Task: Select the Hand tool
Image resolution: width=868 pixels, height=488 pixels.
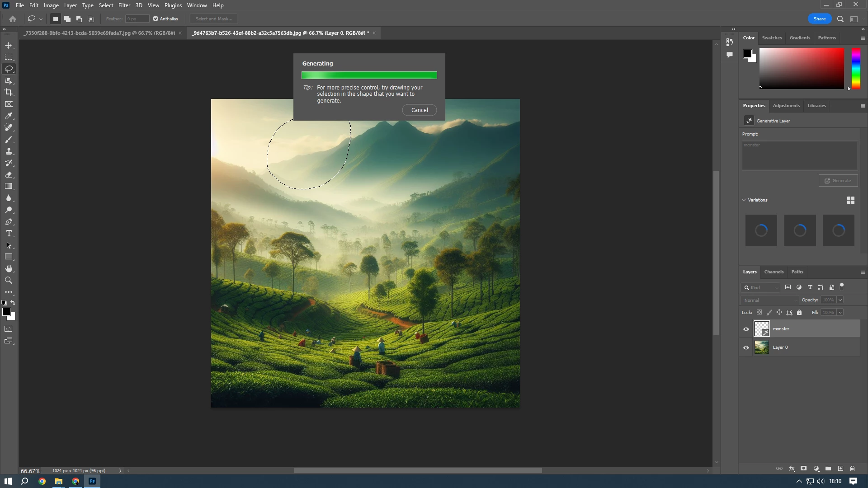Action: (9, 268)
